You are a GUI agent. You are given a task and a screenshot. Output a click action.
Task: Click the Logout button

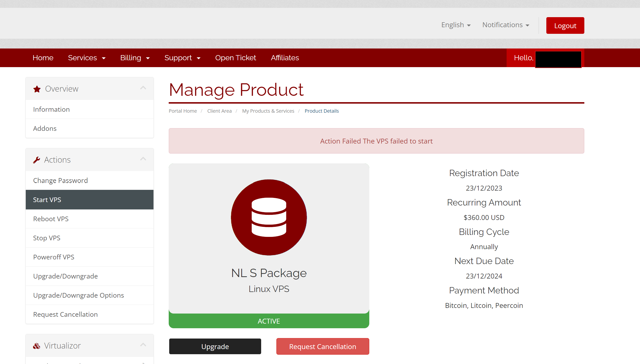565,25
